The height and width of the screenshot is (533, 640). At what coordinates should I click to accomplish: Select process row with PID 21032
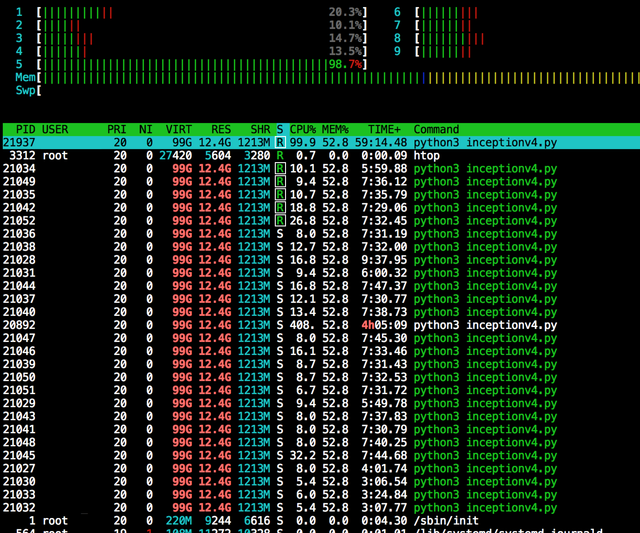[320, 508]
